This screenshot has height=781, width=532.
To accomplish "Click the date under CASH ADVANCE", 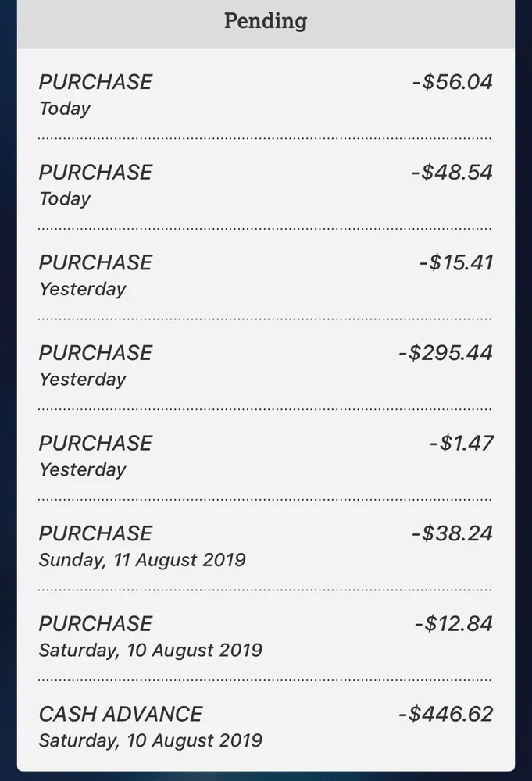I will [x=150, y=740].
